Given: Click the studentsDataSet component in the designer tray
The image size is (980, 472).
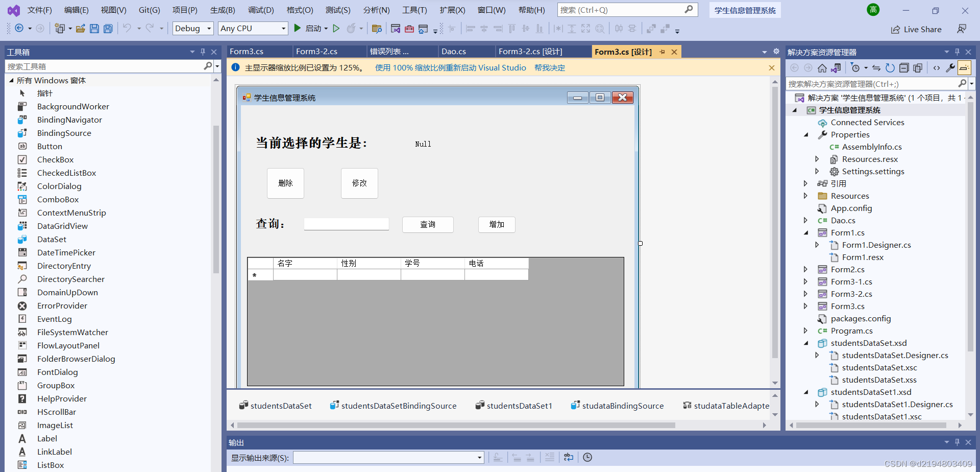Looking at the screenshot, I should click(280, 405).
